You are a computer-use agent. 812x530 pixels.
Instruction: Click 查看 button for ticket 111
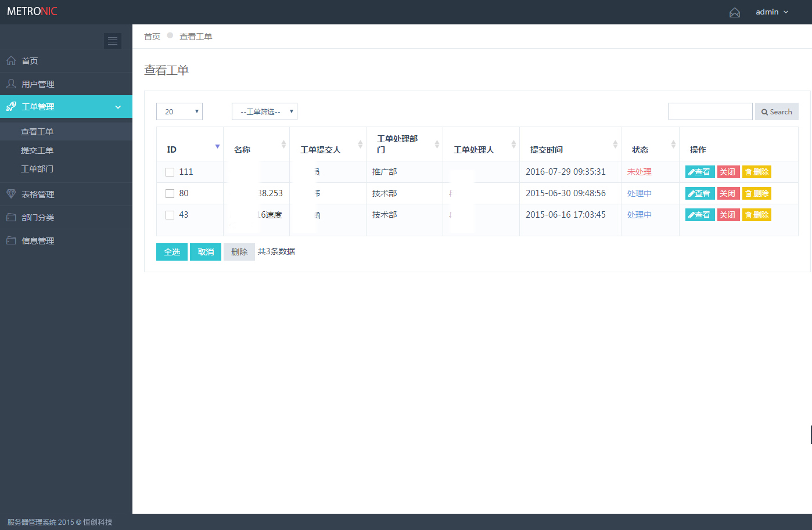(700, 172)
